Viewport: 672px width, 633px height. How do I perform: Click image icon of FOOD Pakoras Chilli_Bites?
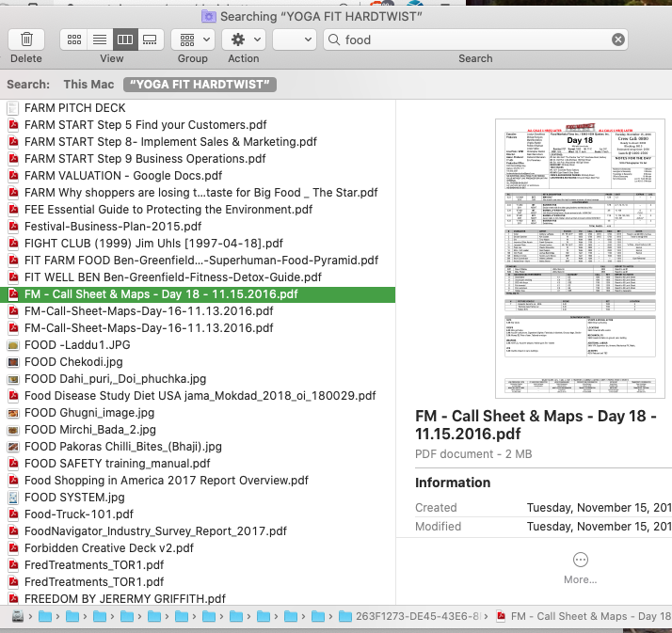[x=13, y=447]
